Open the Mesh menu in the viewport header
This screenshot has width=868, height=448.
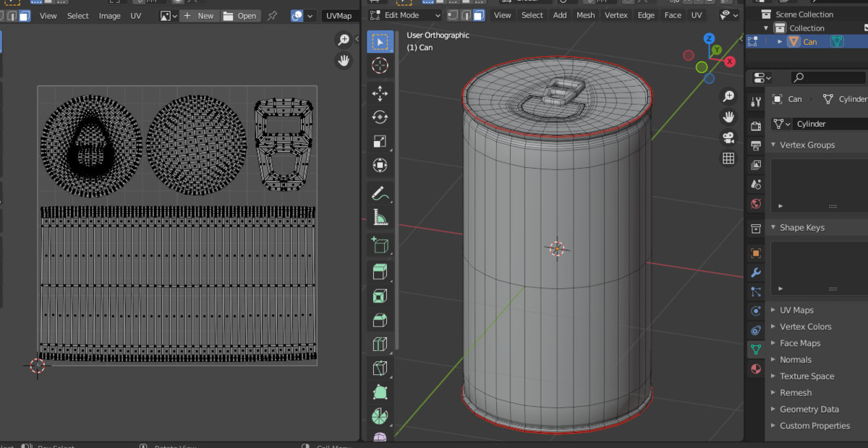(x=585, y=15)
